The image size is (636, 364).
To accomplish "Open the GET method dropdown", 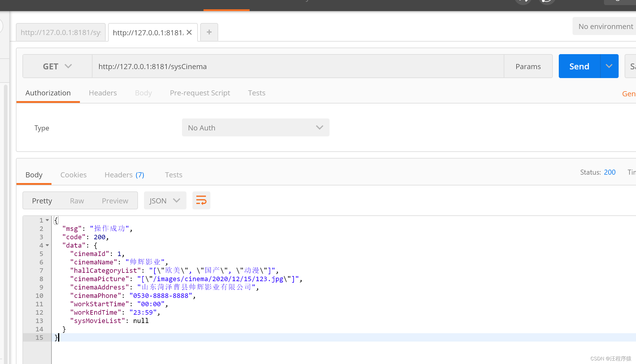I will point(57,66).
